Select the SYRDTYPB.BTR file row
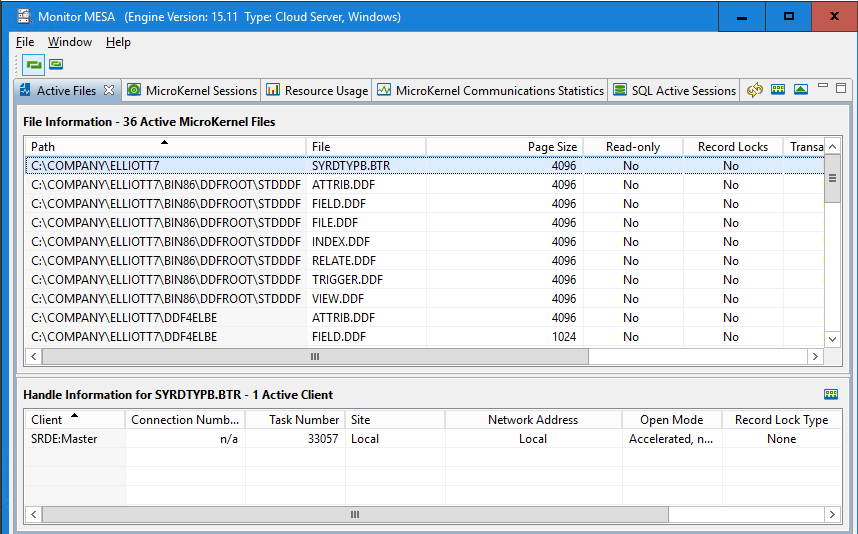Viewport: 858px width, 534px height. [424, 165]
